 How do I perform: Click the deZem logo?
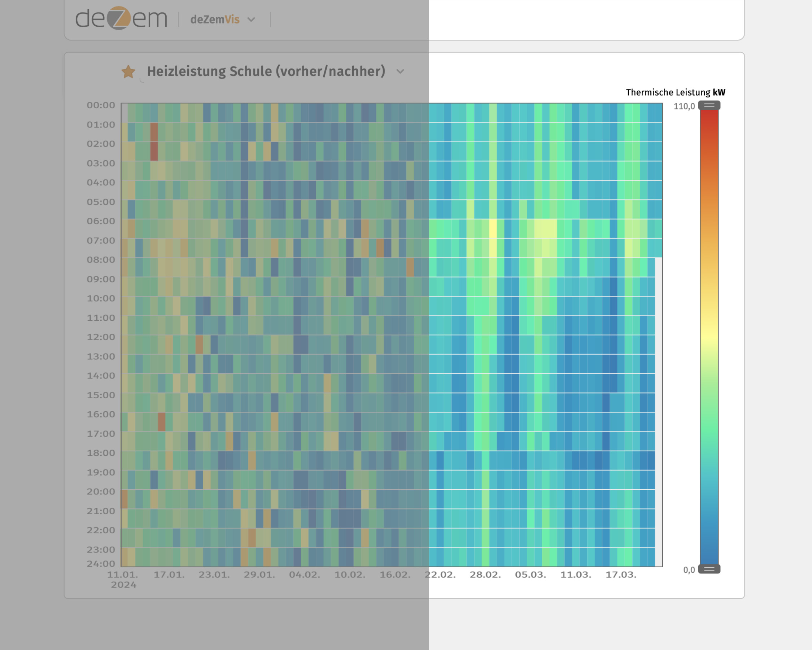(121, 18)
